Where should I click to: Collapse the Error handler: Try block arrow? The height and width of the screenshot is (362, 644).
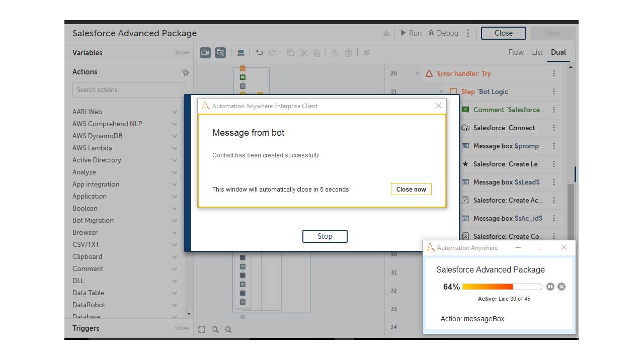pos(417,73)
